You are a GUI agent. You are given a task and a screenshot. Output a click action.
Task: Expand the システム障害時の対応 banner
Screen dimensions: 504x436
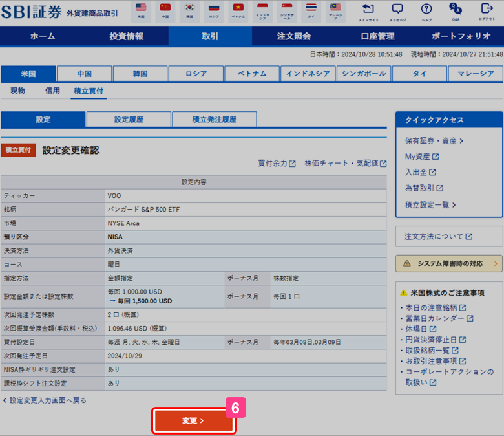[449, 263]
